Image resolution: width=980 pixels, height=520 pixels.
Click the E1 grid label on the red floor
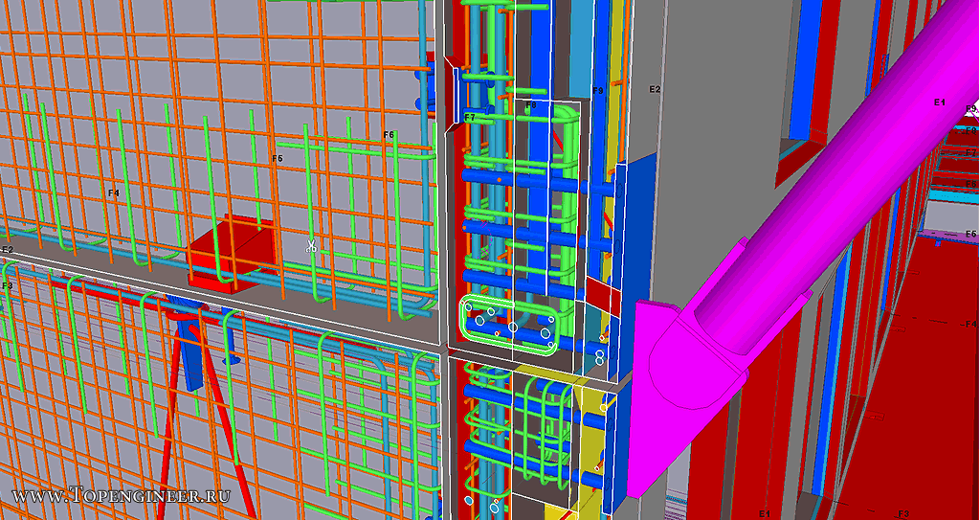click(x=765, y=513)
